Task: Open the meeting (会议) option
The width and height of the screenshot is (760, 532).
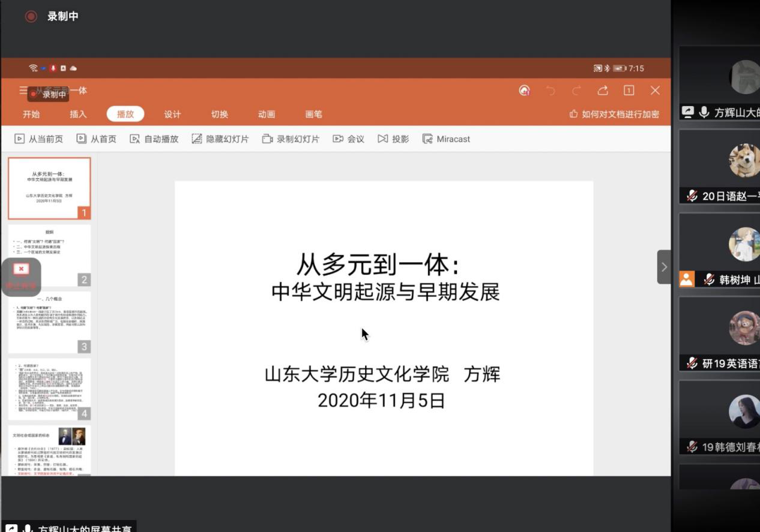Action: [349, 139]
